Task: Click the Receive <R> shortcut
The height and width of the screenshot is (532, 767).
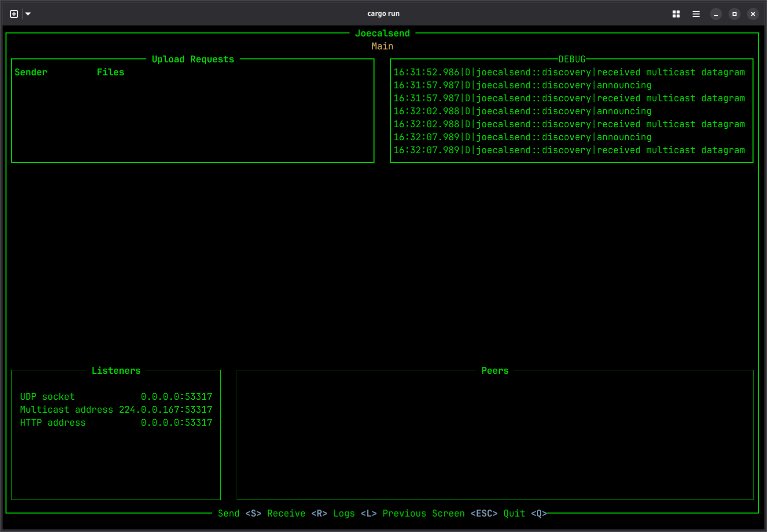Action: 297,514
